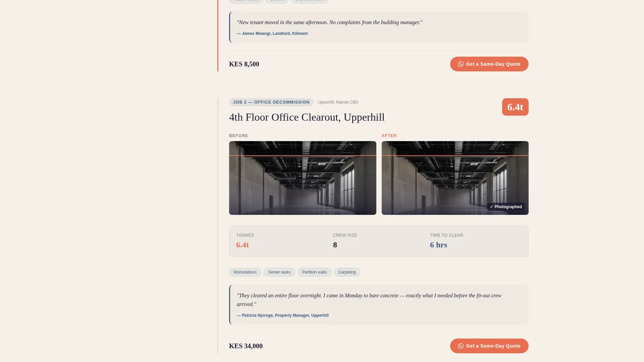The height and width of the screenshot is (362, 644).
Task: Click the AFTER label above right photo
Action: coord(389,136)
